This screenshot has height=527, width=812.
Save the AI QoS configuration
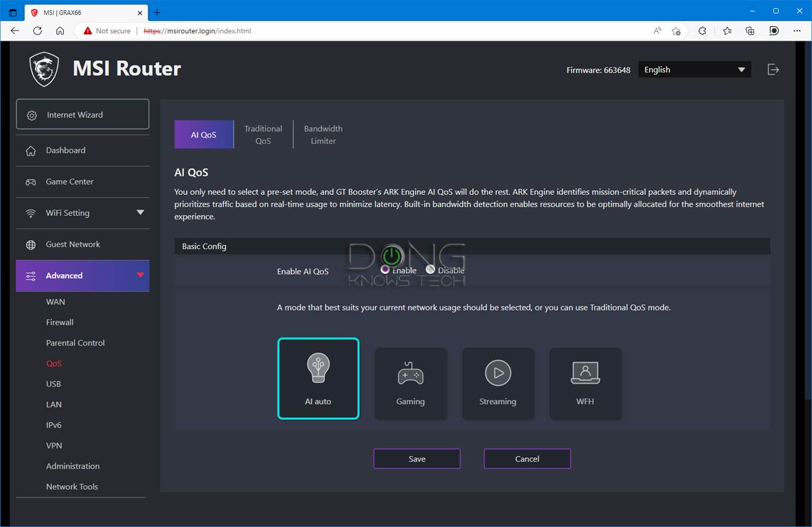[x=417, y=459]
